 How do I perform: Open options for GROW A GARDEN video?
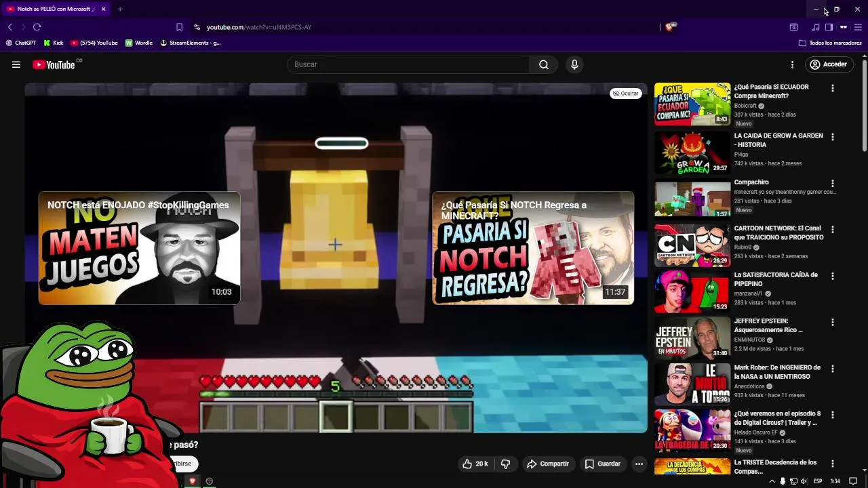[833, 137]
